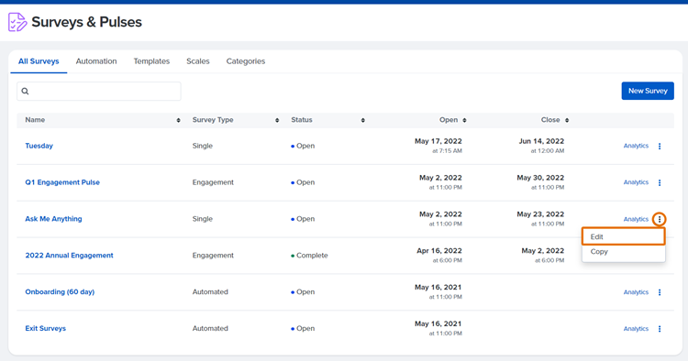Open the Ask Me Anything survey
This screenshot has height=361, width=688.
click(54, 218)
